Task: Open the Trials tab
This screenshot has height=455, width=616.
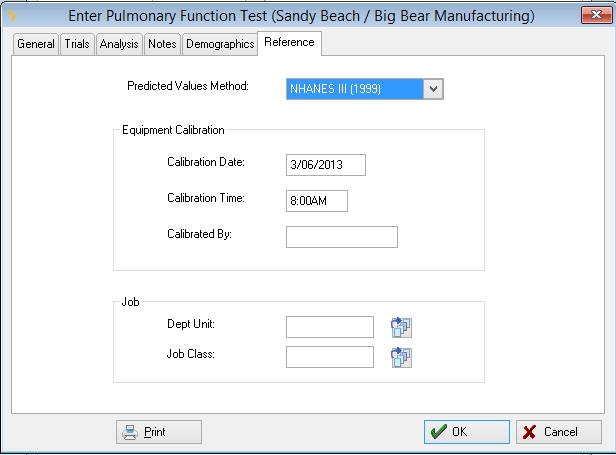Action: pos(77,44)
